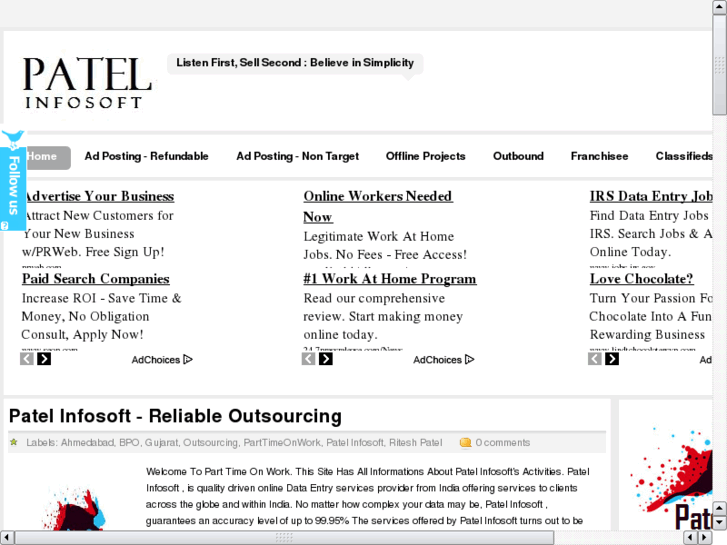This screenshot has width=727, height=545.
Task: Click horizontal scrollbar left arrow
Action: [7, 538]
